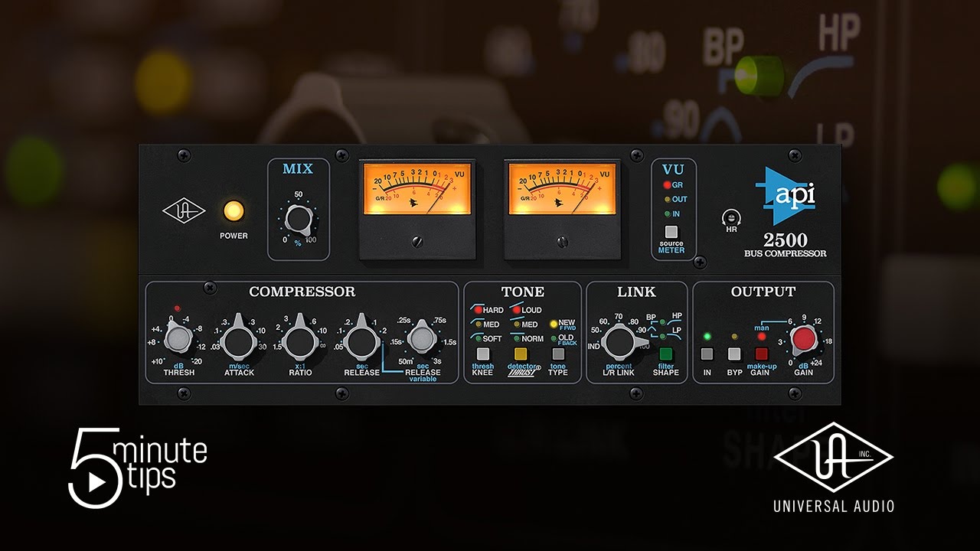The width and height of the screenshot is (980, 551).
Task: Click the RELEASE variable knob
Action: click(423, 337)
